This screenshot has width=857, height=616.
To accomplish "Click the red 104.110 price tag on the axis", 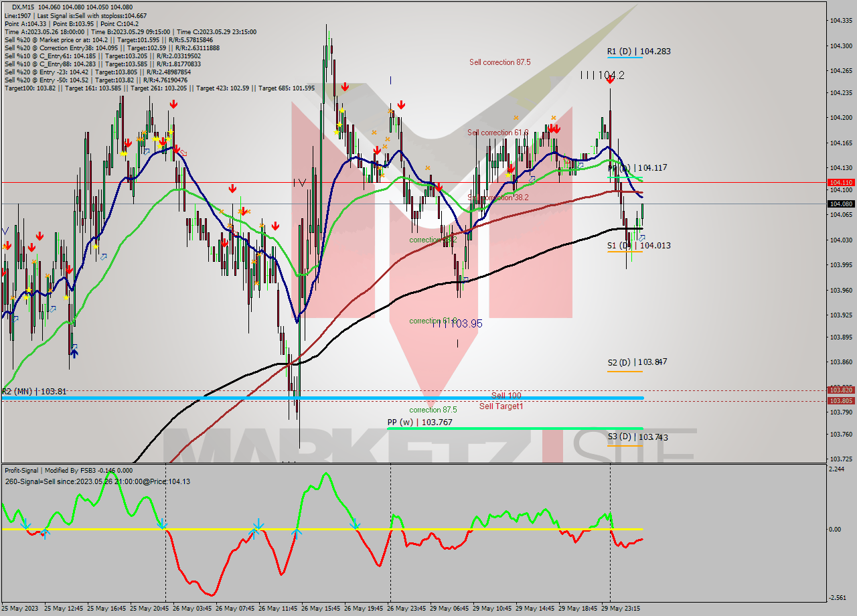I will coord(840,182).
